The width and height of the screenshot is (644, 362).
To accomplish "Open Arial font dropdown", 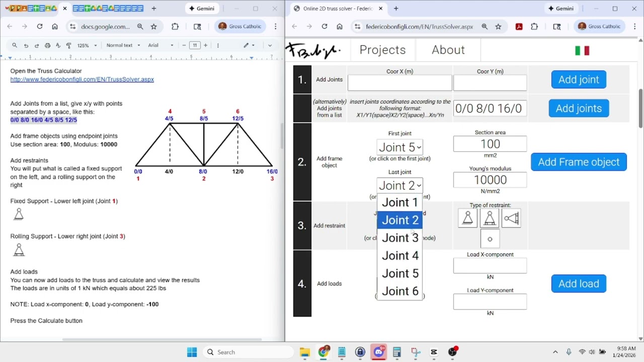I will point(160,45).
